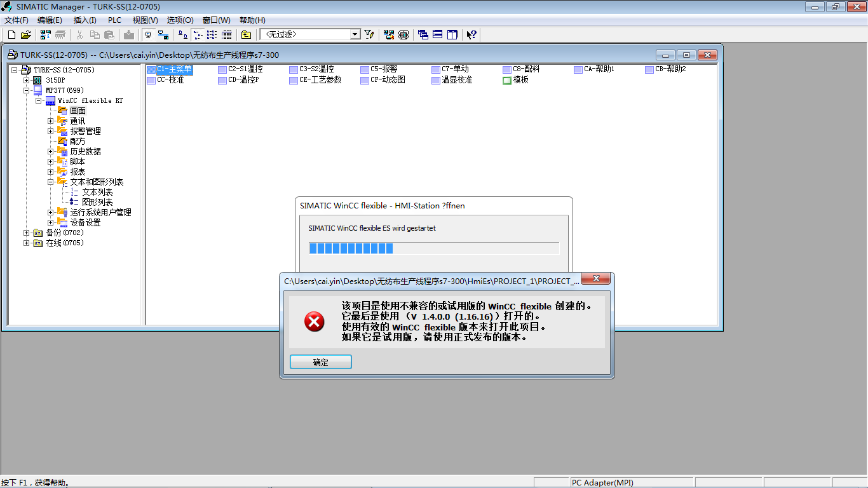
Task: Click the Tile Horizontally toolbar icon
Action: (437, 34)
